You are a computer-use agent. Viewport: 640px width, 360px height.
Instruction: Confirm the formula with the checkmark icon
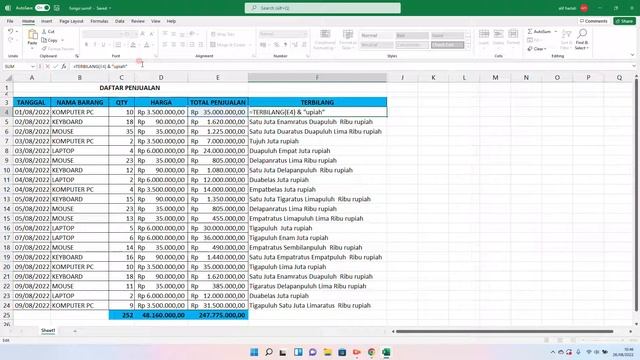(x=56, y=66)
